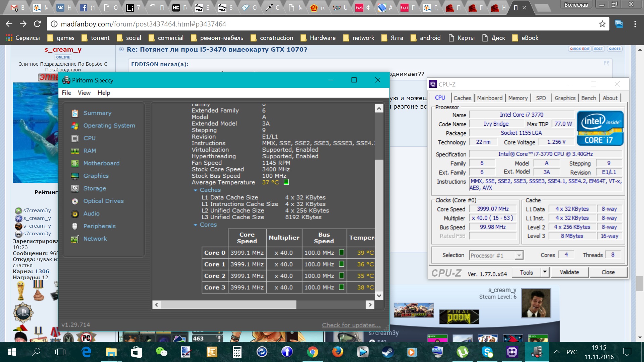Open the Processor #1 selection dropdown
Image resolution: width=644 pixels, height=362 pixels.
coord(519,255)
